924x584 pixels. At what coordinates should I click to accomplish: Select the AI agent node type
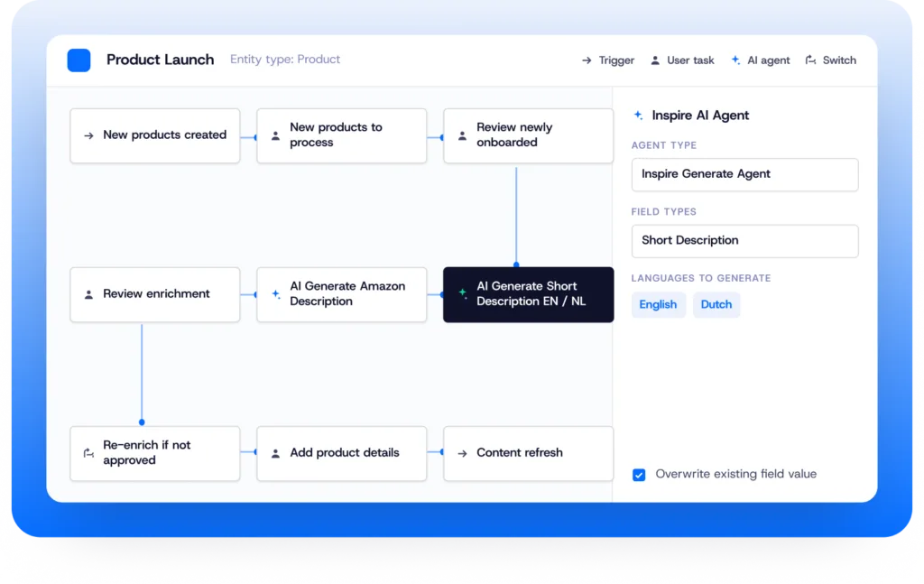(x=760, y=60)
